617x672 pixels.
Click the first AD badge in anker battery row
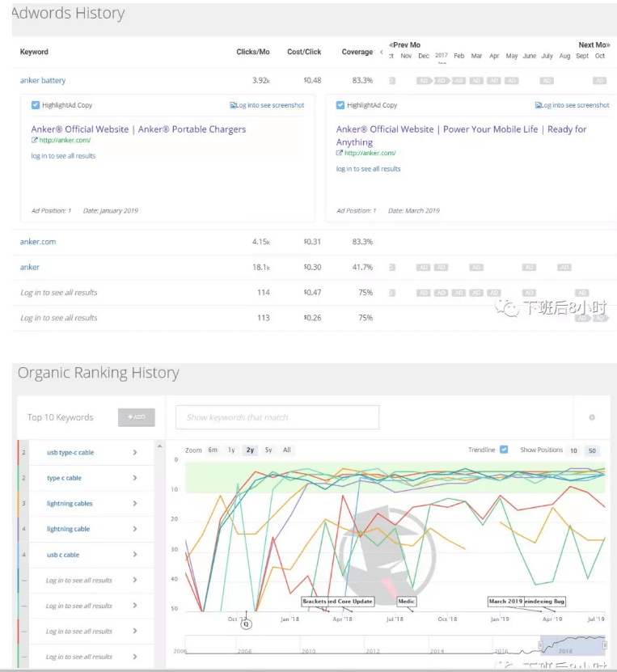423,81
